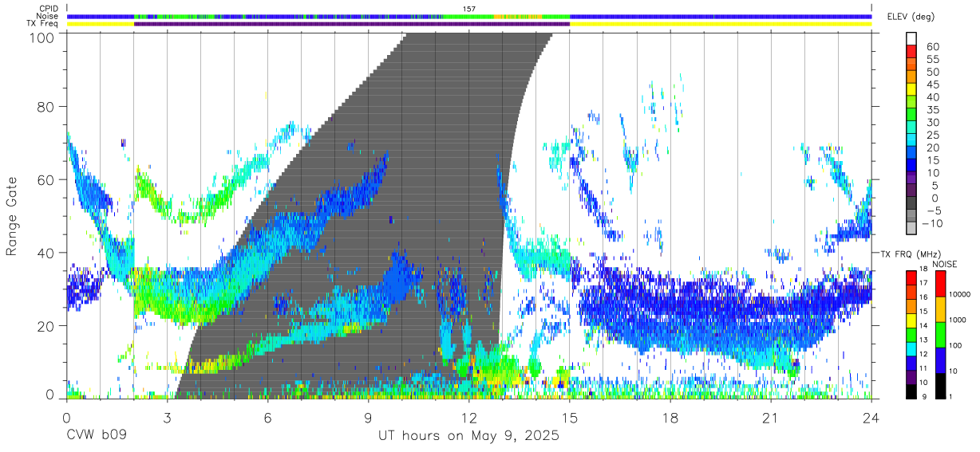Click the −5 label on ELEV scale
The width and height of the screenshot is (980, 452).
pyautogui.click(x=935, y=210)
